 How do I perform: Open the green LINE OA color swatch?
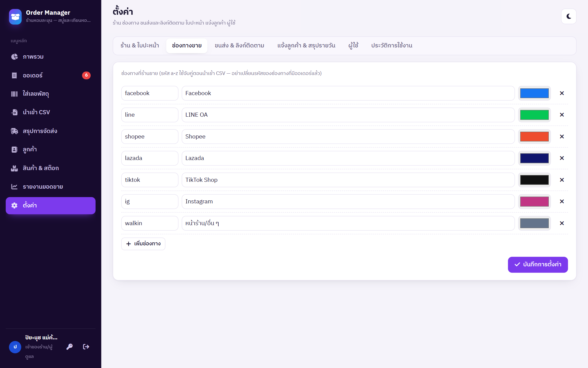pyautogui.click(x=534, y=115)
